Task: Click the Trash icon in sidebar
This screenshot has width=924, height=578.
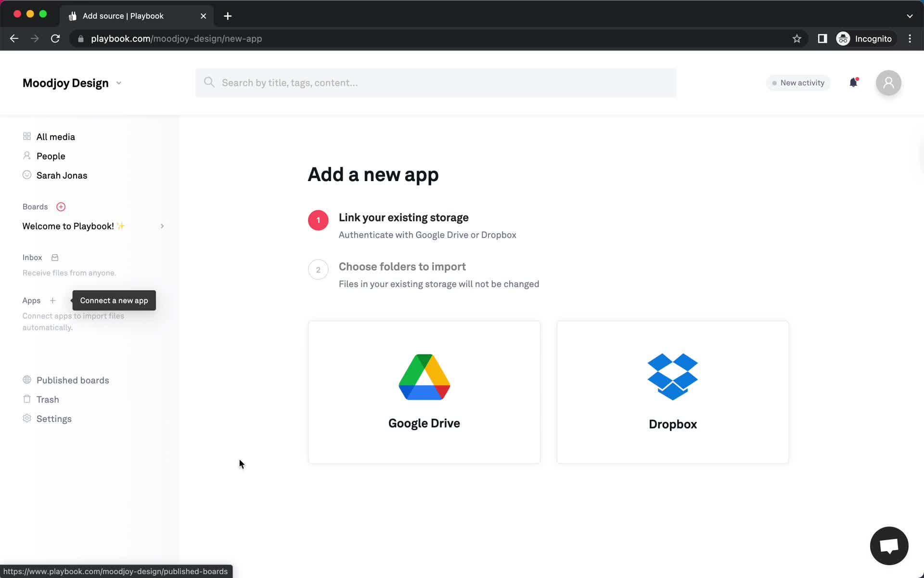Action: [x=26, y=399]
